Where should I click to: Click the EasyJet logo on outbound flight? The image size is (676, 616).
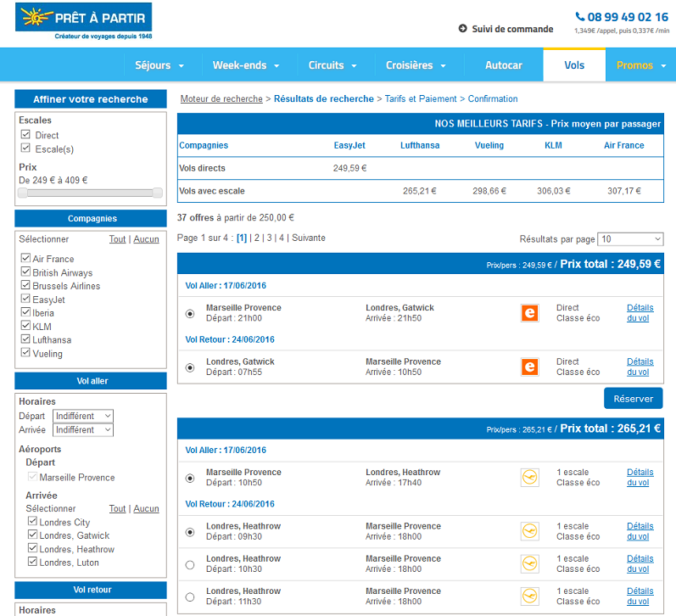529,313
